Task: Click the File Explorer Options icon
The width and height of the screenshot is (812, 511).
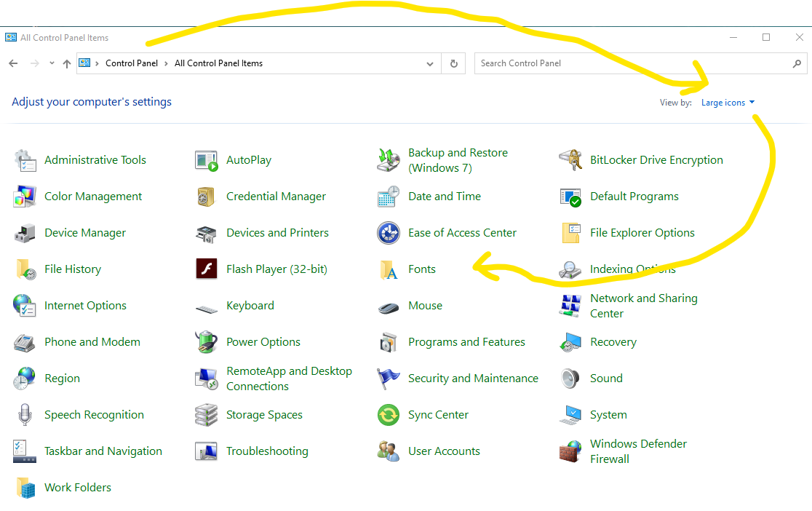Action: [571, 233]
